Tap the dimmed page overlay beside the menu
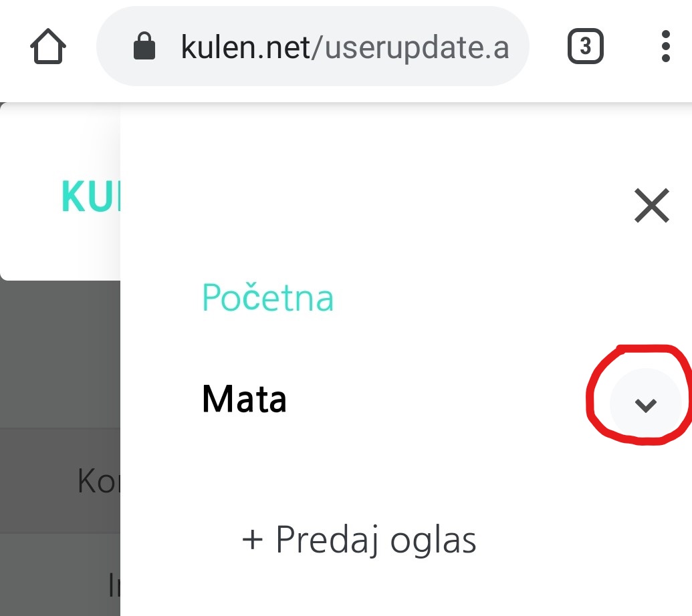Viewport: 692px width, 616px height. (x=60, y=354)
